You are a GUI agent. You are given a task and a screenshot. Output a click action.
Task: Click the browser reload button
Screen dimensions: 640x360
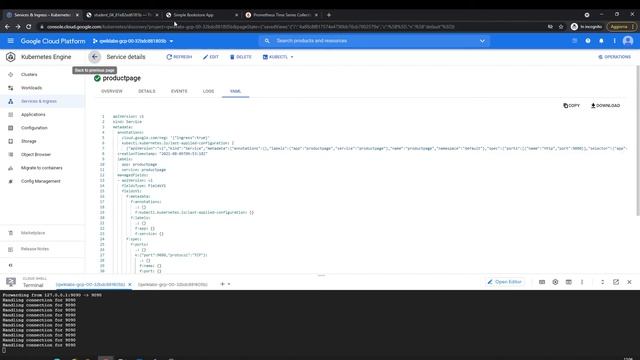tap(29, 27)
